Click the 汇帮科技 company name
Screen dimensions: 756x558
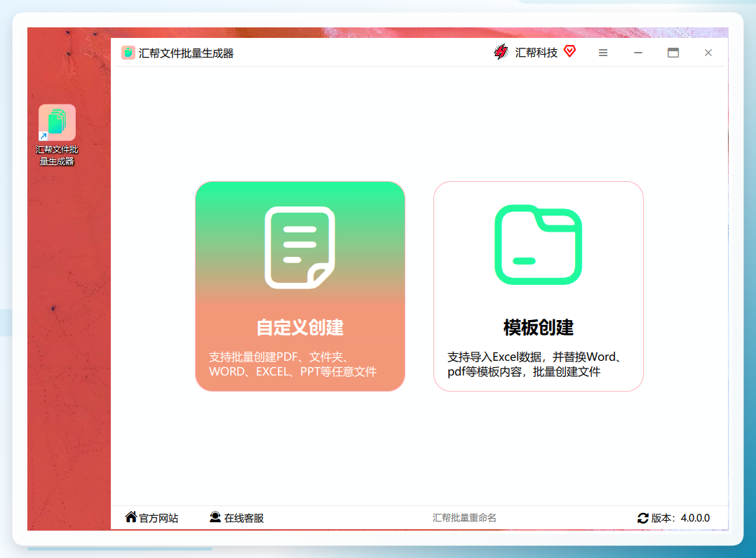pos(536,53)
